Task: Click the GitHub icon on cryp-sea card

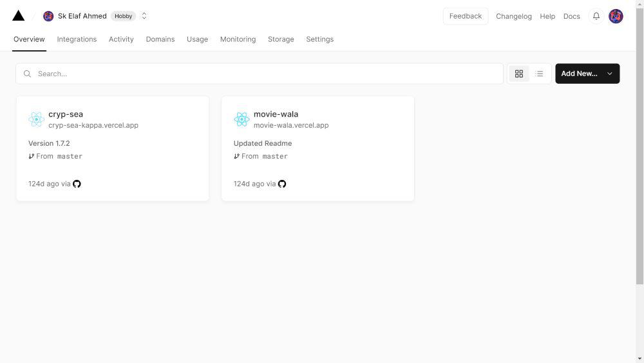Action: tap(77, 184)
